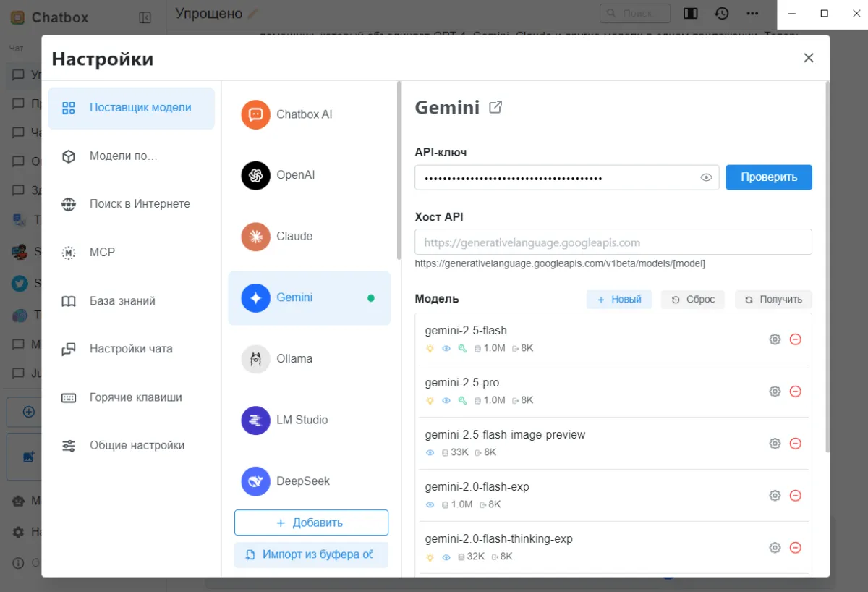Select the Ollama provider icon

coord(255,359)
